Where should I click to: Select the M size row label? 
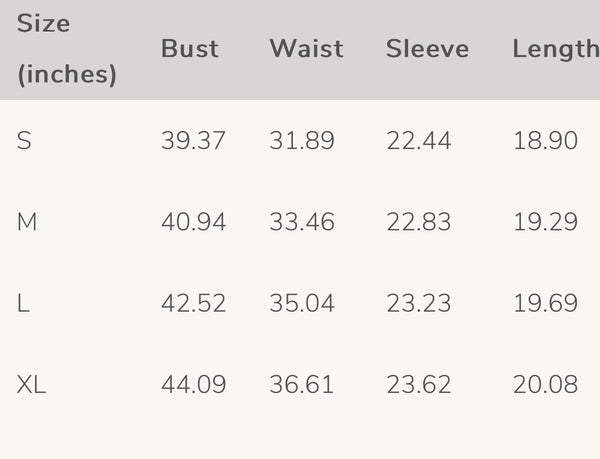click(27, 222)
